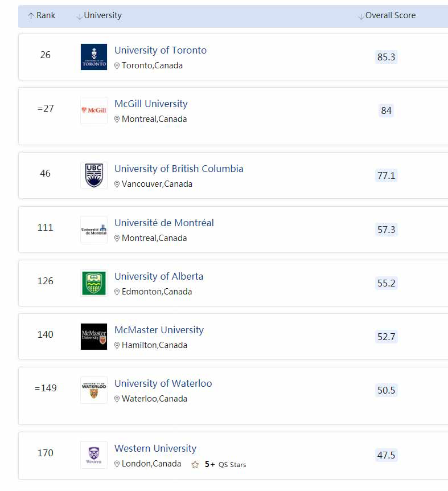Click the QS Stars star icon
The width and height of the screenshot is (448, 491).
[195, 464]
